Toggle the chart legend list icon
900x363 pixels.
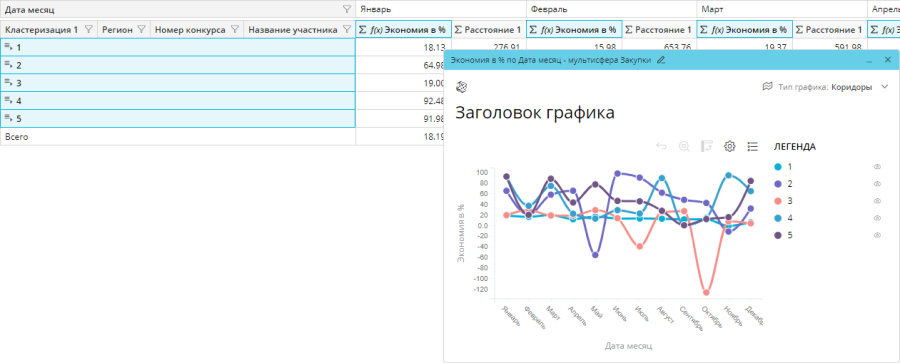(752, 146)
